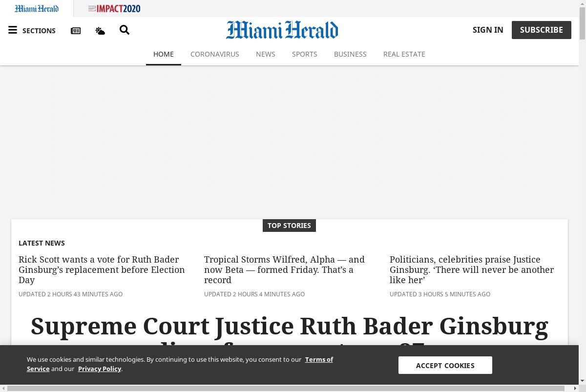The width and height of the screenshot is (586, 392).
Task: Open the Sections hamburger menu
Action: point(13,30)
